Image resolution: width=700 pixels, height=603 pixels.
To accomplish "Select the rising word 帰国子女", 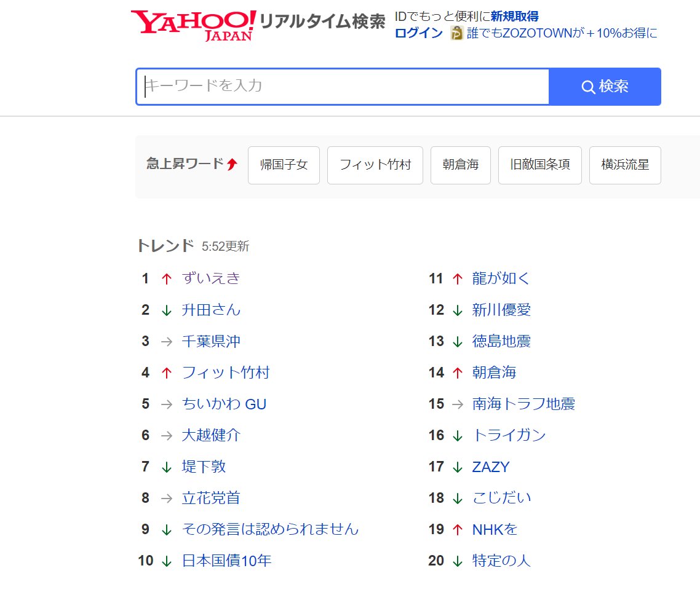I will coord(284,165).
